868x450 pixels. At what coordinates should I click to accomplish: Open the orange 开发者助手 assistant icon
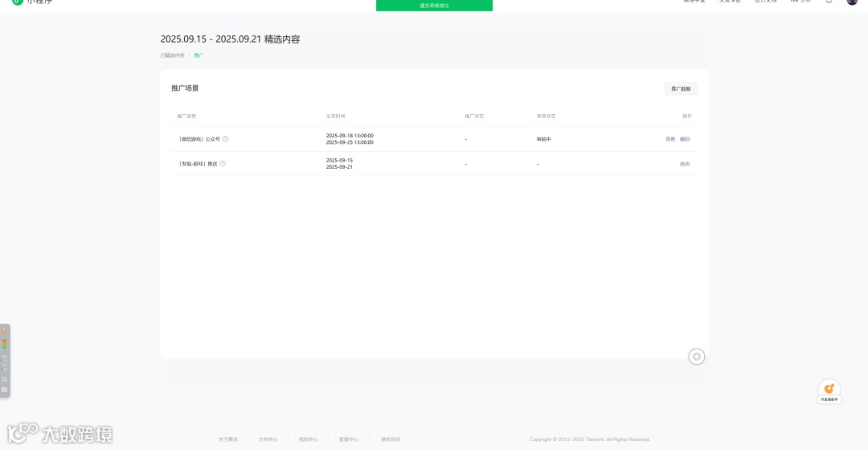point(829,391)
